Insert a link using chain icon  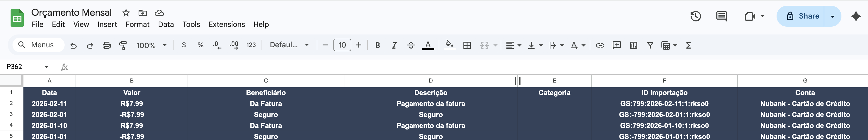tap(600, 45)
